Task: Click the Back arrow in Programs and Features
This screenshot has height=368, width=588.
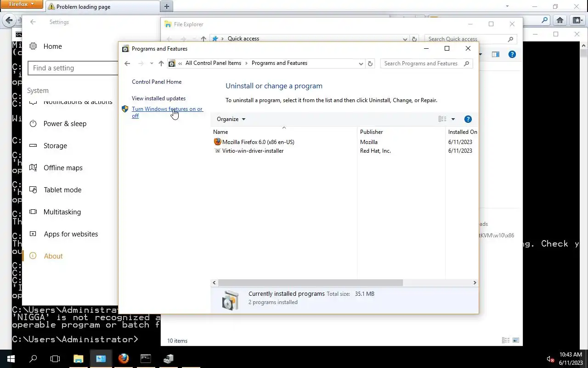Action: coord(127,63)
